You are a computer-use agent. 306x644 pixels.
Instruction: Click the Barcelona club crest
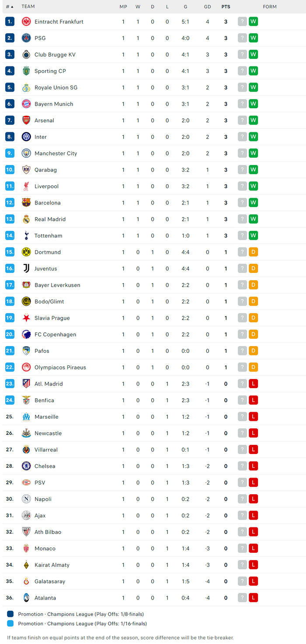coord(26,203)
